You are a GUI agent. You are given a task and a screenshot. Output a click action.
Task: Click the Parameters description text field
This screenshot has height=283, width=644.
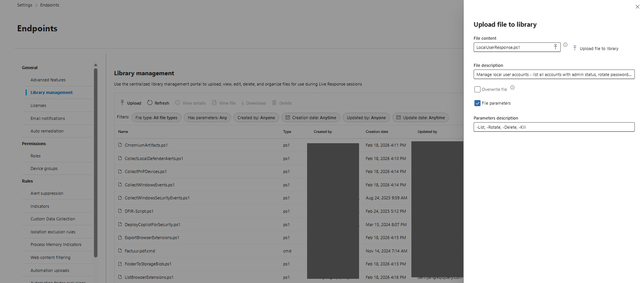[554, 127]
